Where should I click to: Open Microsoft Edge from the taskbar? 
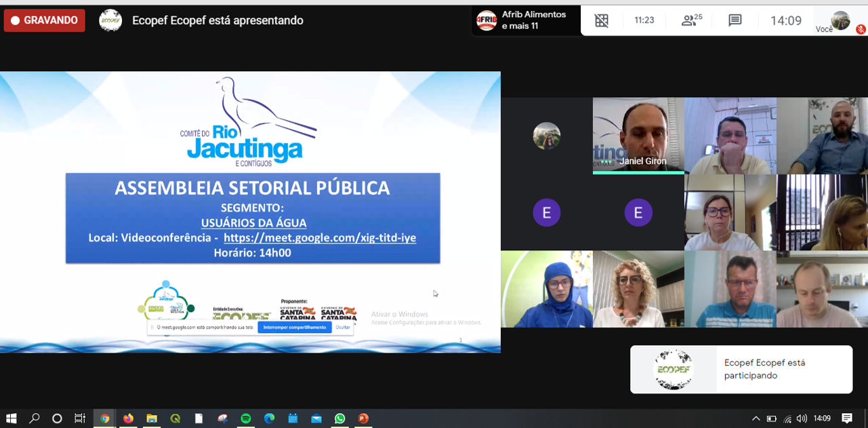(x=269, y=419)
